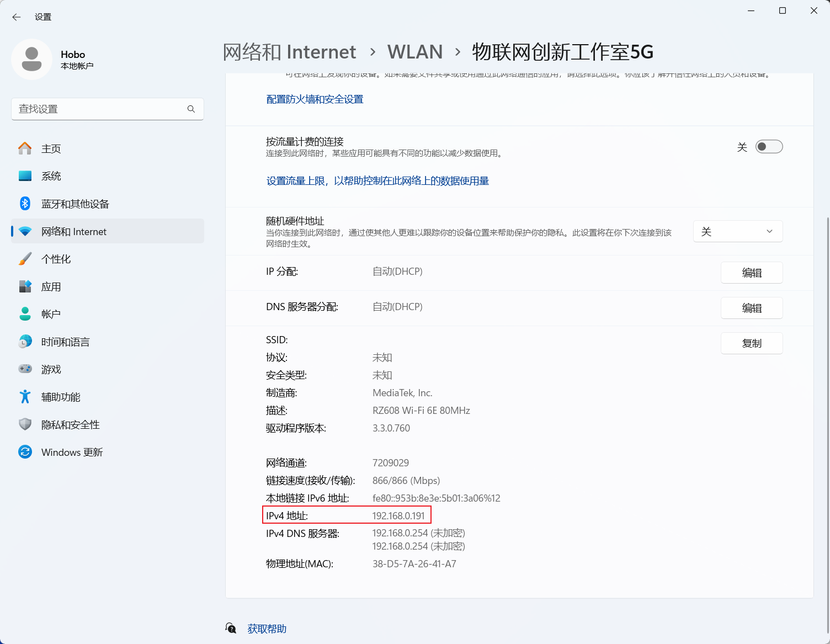Open 应用 settings
Image resolution: width=830 pixels, height=644 pixels.
51,286
